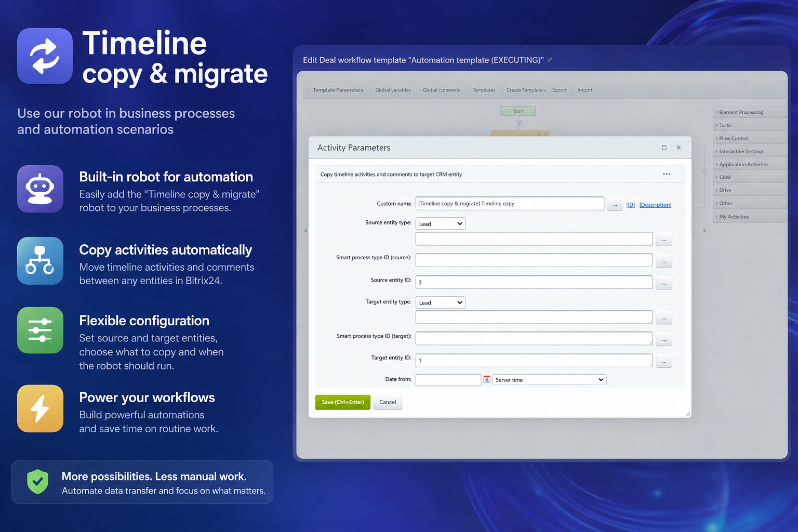Click the pencil icon next to the template title

[550, 60]
